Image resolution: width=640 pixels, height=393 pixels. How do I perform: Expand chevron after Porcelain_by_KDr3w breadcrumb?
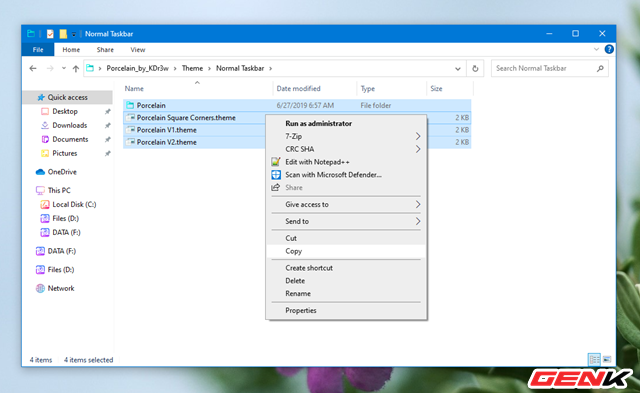pos(175,69)
